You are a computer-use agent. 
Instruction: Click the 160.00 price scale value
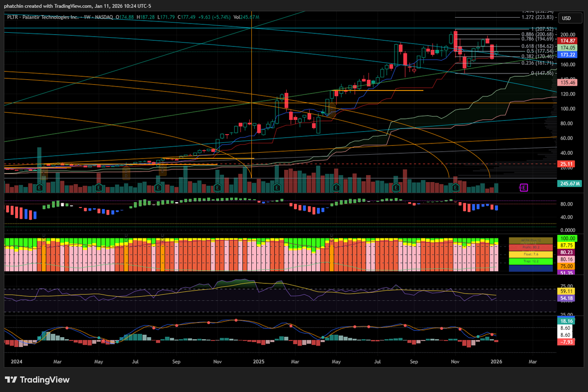[568, 64]
